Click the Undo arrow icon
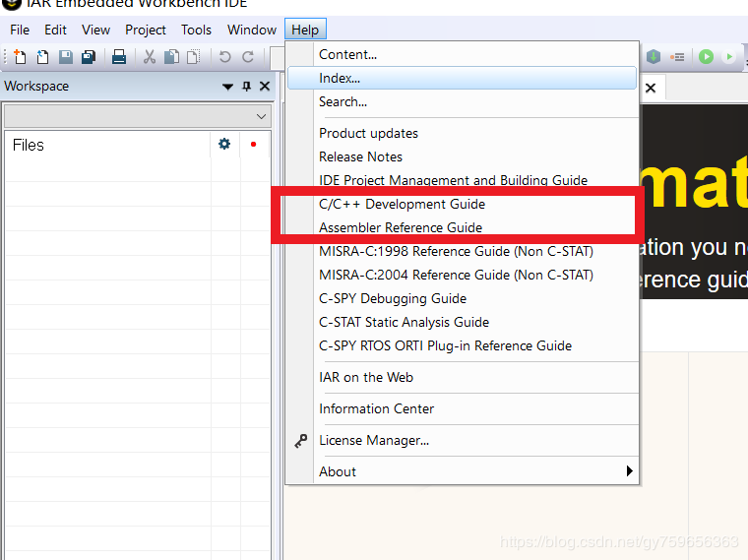The width and height of the screenshot is (748, 560). click(225, 57)
